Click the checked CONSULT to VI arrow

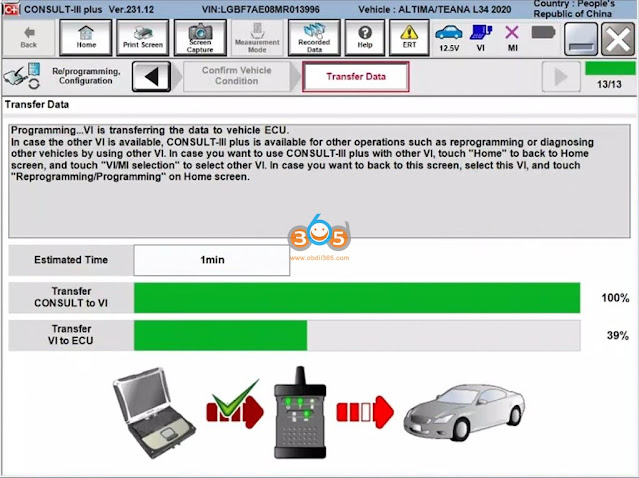pos(235,405)
